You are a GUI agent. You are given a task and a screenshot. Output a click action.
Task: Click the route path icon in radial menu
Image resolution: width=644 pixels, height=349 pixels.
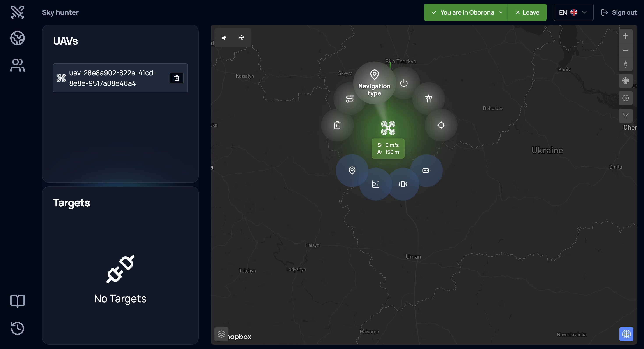pyautogui.click(x=350, y=99)
